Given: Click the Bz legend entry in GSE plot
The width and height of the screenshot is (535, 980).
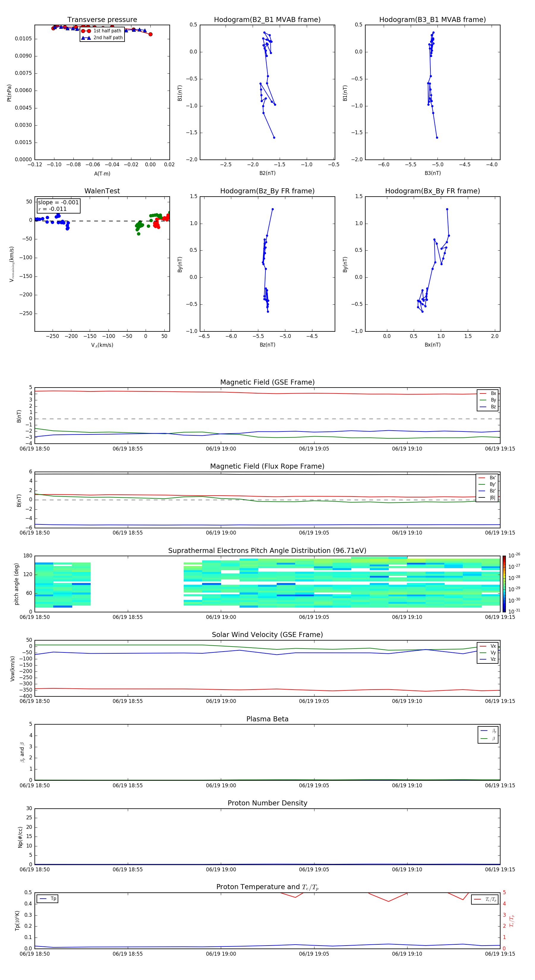Looking at the screenshot, I should 488,407.
